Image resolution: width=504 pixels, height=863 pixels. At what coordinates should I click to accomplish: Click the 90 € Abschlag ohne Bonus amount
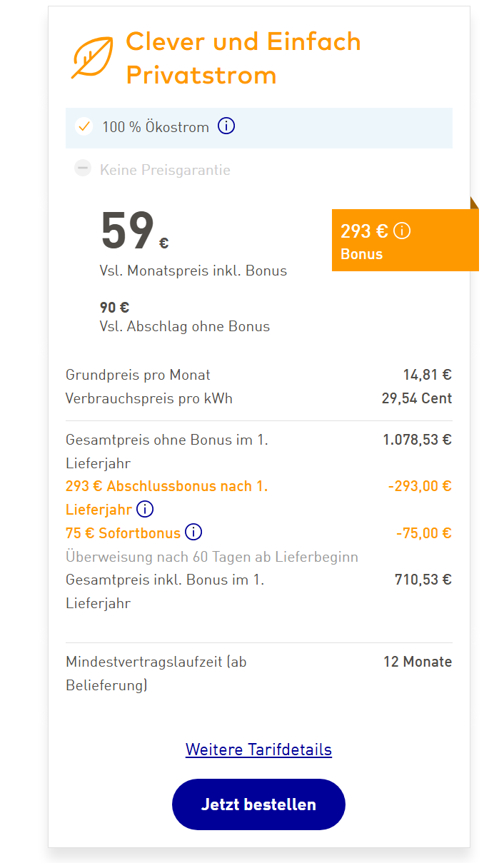point(114,308)
